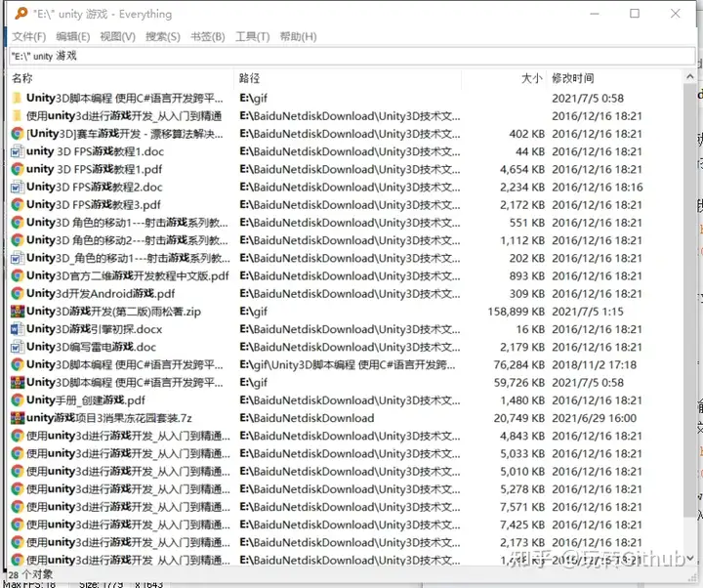703x588 pixels.
Task: Click the Word icon of Unity3D编写雷电游戏.doc
Action: pyautogui.click(x=17, y=347)
